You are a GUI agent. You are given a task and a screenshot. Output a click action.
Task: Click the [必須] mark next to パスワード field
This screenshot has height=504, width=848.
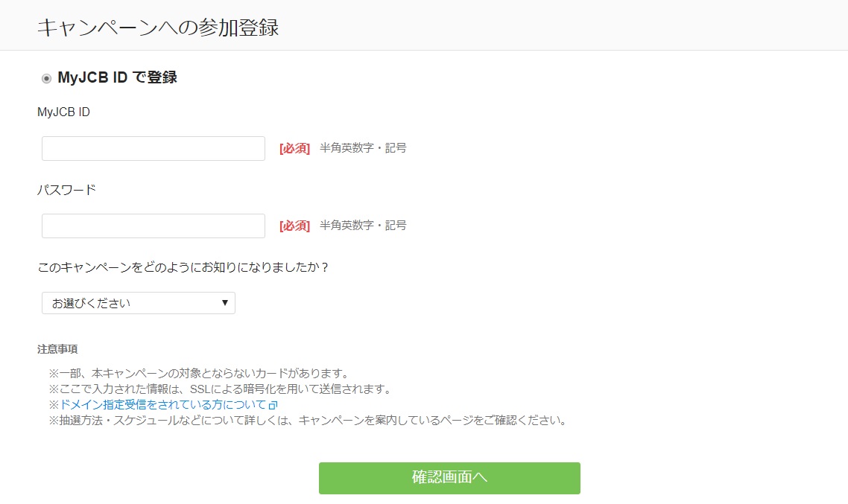(x=295, y=226)
